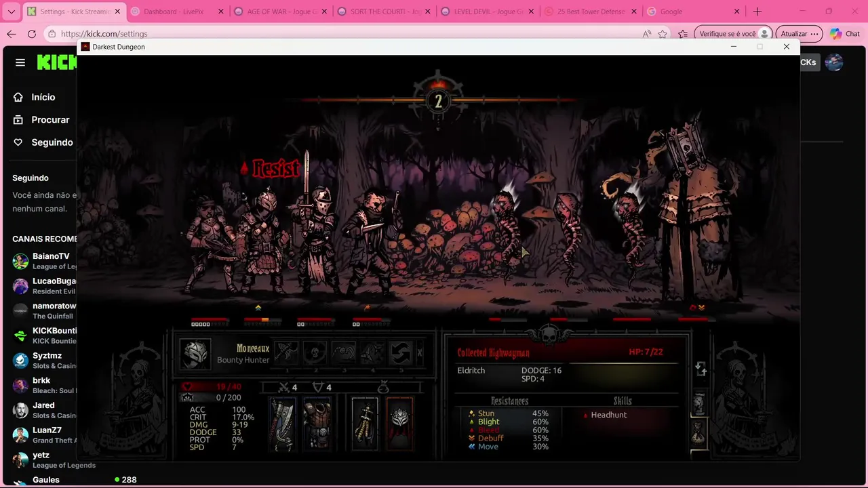Switch to SORT THE COURT browser tab
Image resolution: width=868 pixels, height=488 pixels.
[384, 12]
